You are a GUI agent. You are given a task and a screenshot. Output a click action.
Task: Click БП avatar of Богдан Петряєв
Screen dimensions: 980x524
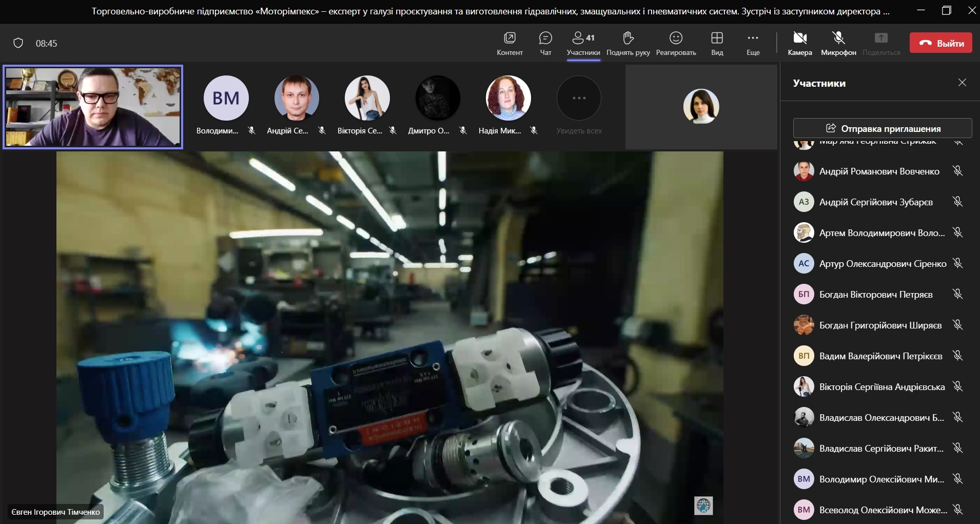coord(803,294)
